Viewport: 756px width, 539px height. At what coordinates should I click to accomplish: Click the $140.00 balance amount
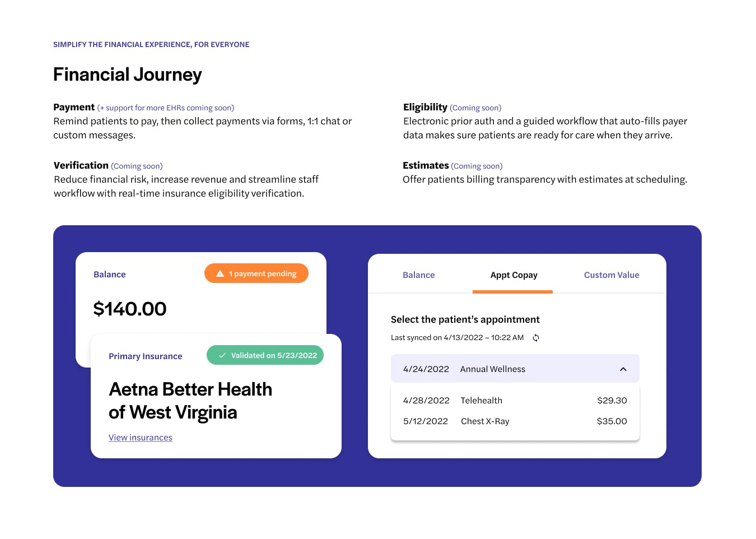point(130,309)
